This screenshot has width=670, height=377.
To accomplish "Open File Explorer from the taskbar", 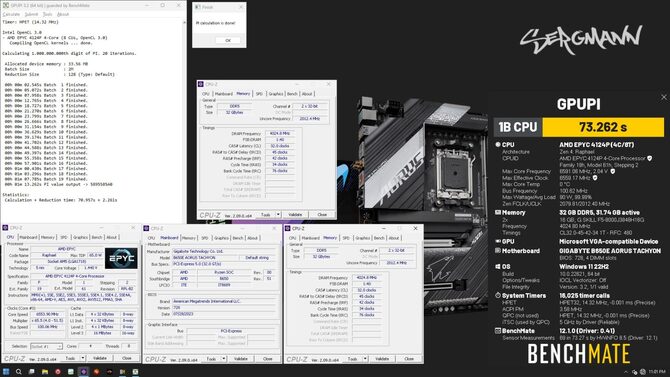I will pos(45,372).
